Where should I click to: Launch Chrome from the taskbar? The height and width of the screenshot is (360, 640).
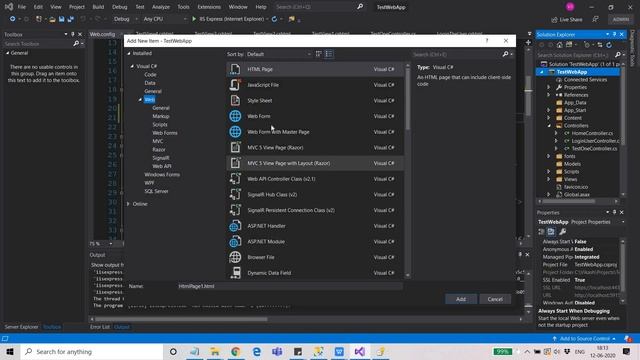236,351
